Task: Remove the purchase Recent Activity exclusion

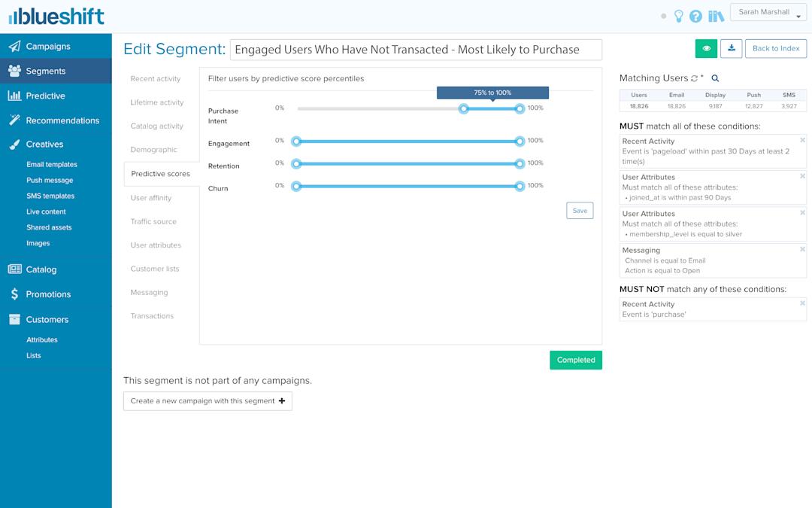Action: click(802, 303)
